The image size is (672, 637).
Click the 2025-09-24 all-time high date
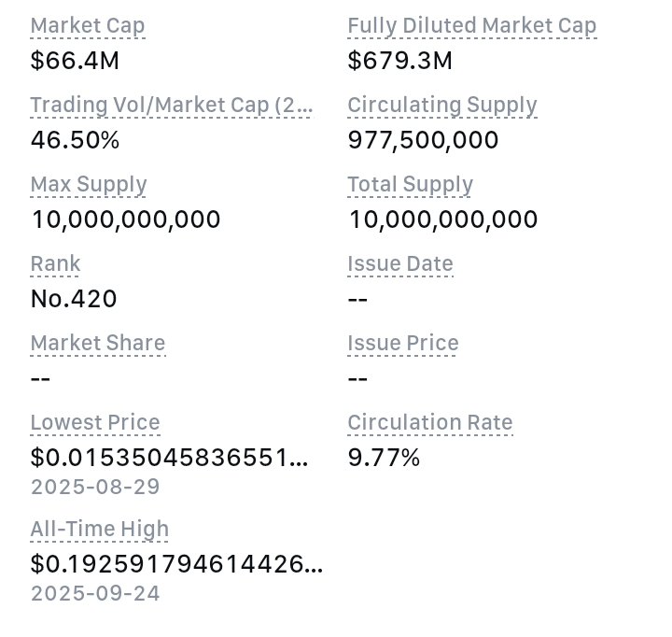click(95, 593)
